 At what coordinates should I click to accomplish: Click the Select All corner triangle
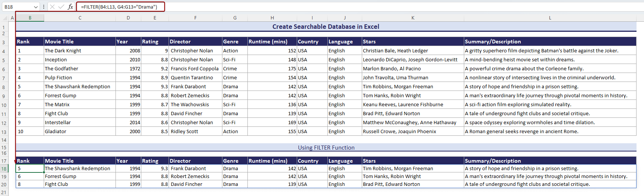pos(5,18)
